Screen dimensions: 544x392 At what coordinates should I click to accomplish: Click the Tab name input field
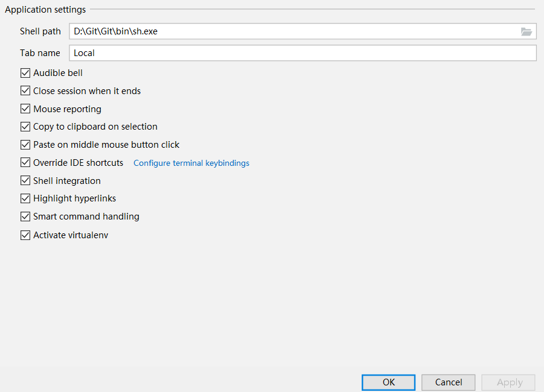(x=302, y=53)
